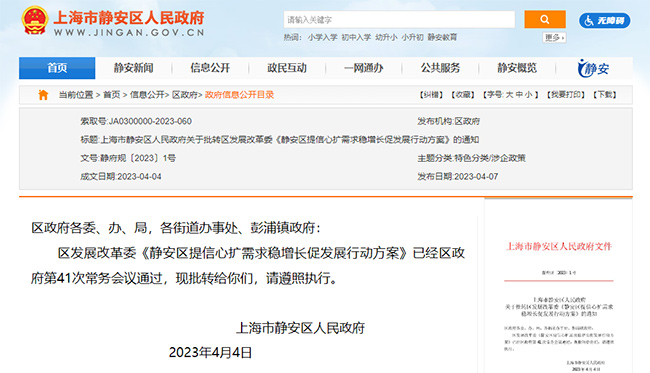Image resolution: width=650 pixels, height=373 pixels.
Task: Open the red-header document thumbnail preview
Action: tap(558, 286)
